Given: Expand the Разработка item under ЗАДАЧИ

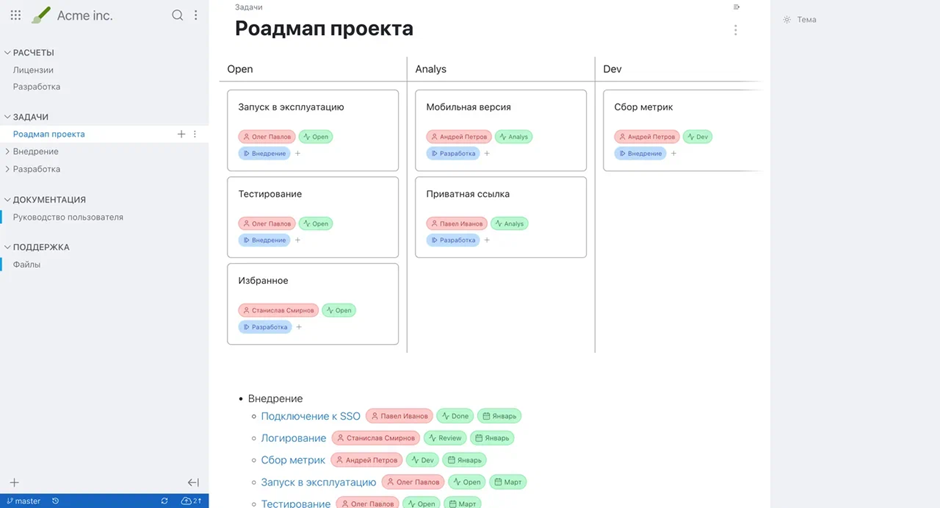Looking at the screenshot, I should [7, 169].
